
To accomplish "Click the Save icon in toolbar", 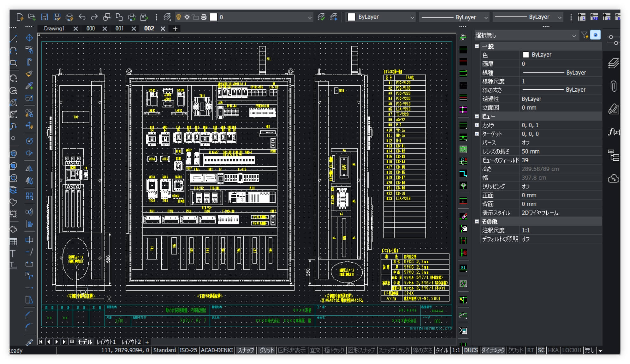I will tap(45, 17).
